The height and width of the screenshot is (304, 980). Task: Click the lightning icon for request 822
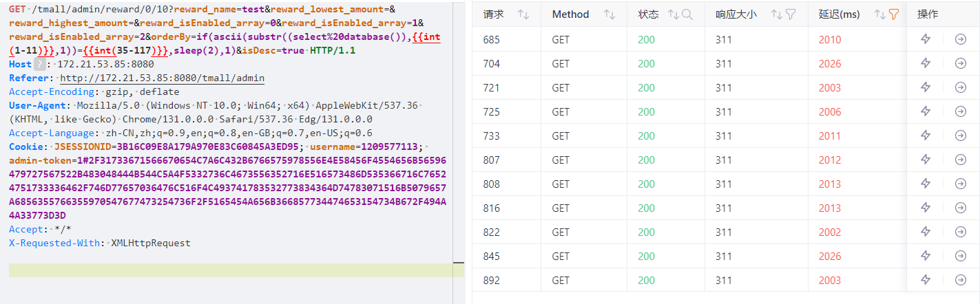926,232
